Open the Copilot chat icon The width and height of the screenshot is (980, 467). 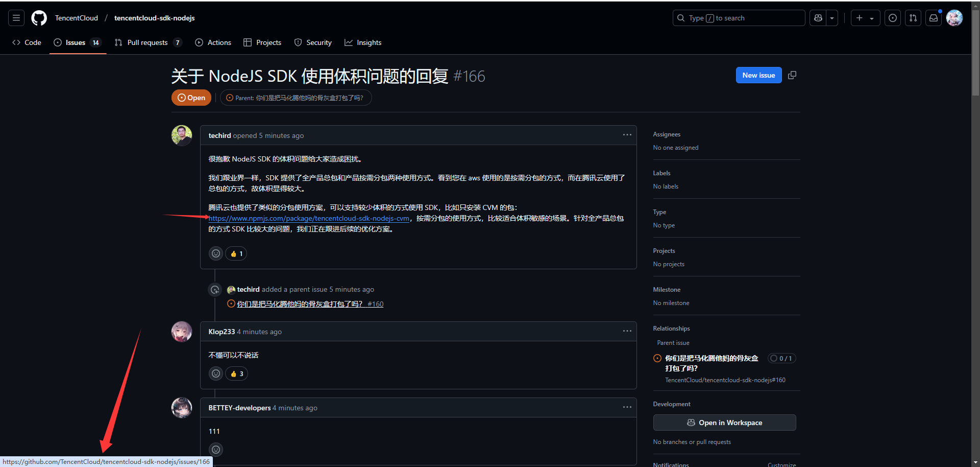(818, 18)
